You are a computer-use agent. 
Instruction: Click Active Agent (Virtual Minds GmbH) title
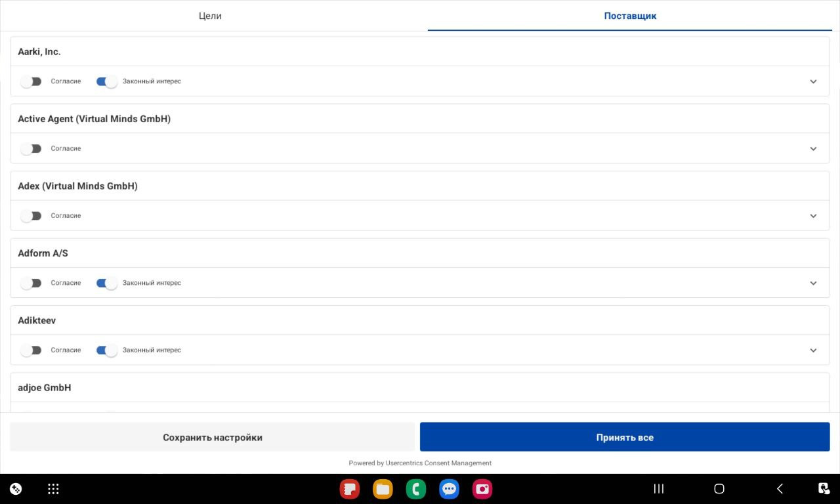click(x=94, y=119)
